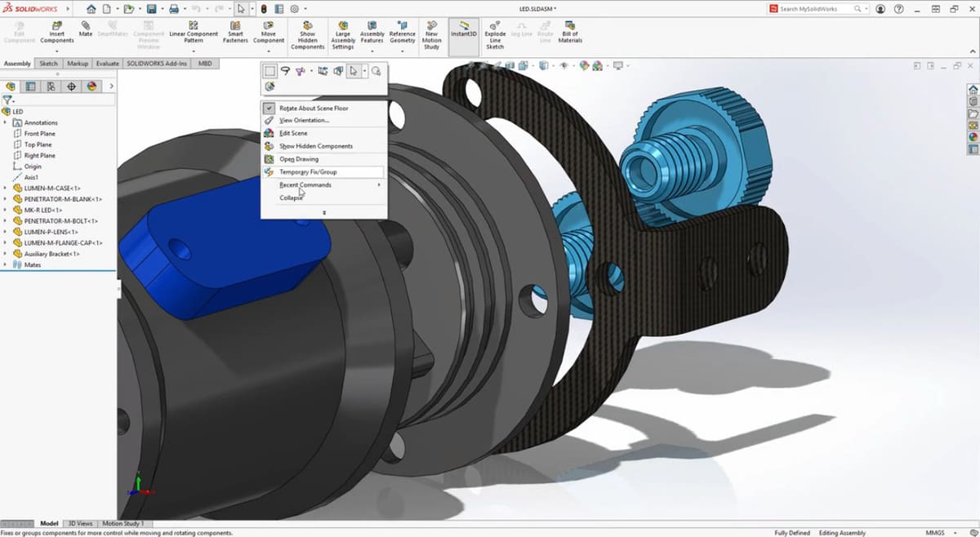Switch to the MBD tab
Screen dimensions: 980x537
(x=205, y=64)
